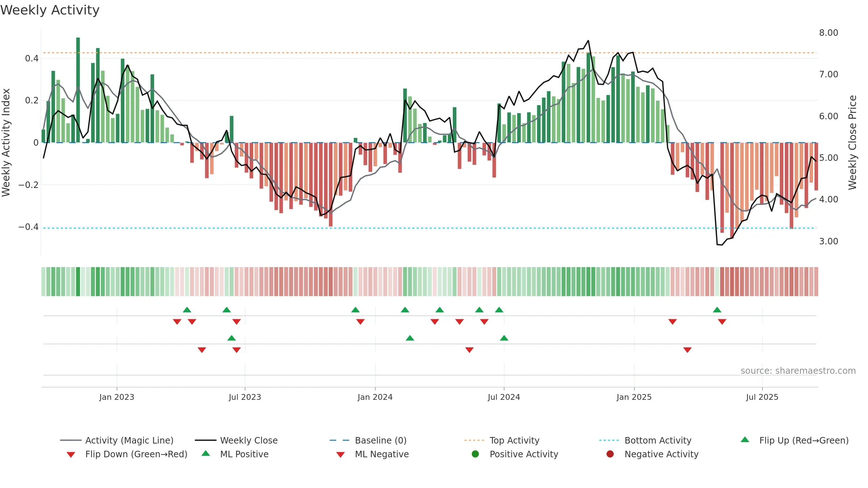Click the 8.00 price axis label
868x488 pixels.
pyautogui.click(x=829, y=33)
